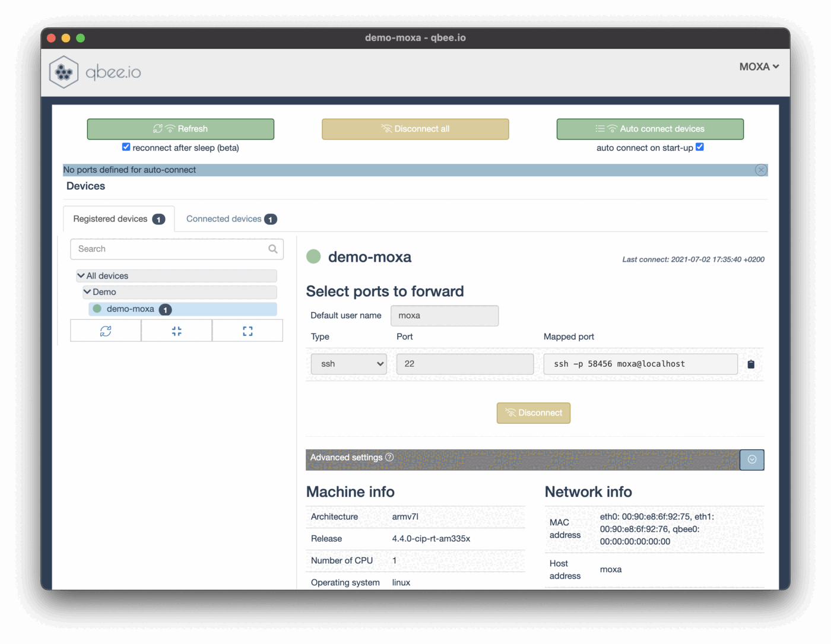The image size is (831, 644).
Task: Click the qbee.io hexagon logo
Action: click(64, 72)
